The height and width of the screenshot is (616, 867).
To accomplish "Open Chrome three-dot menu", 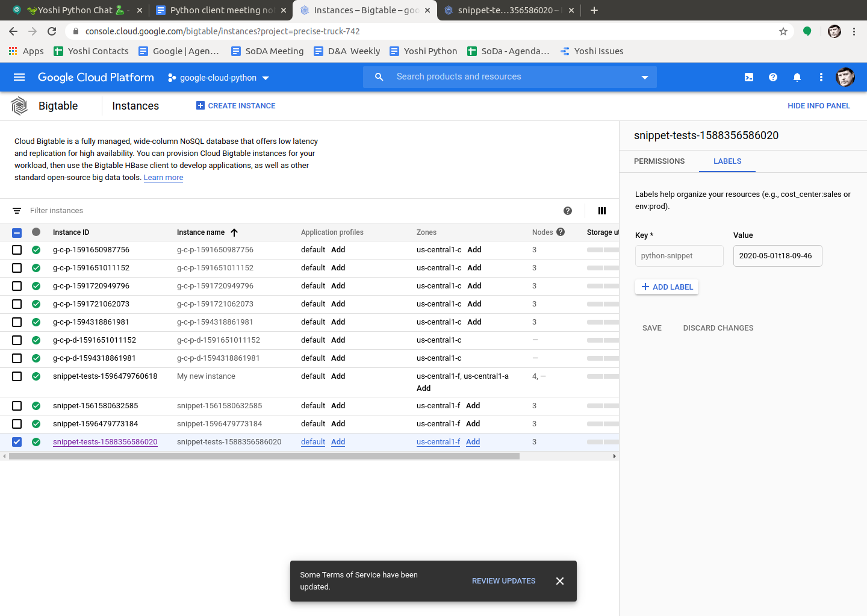I will click(x=854, y=31).
